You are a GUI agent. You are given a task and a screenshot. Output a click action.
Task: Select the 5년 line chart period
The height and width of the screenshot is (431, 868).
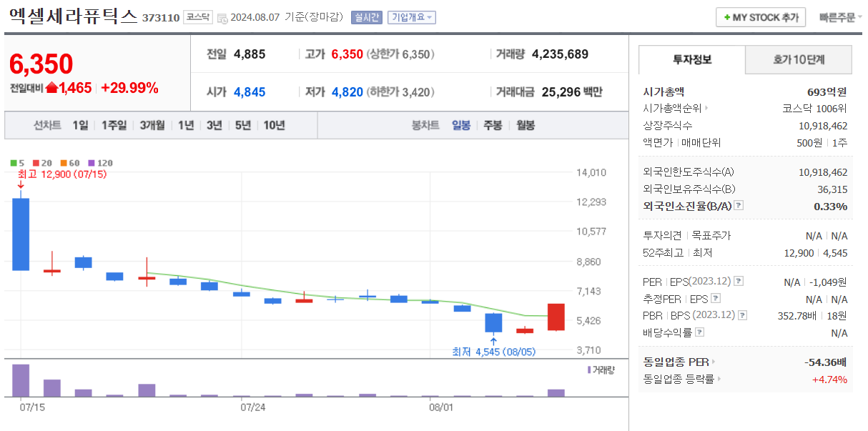(243, 125)
